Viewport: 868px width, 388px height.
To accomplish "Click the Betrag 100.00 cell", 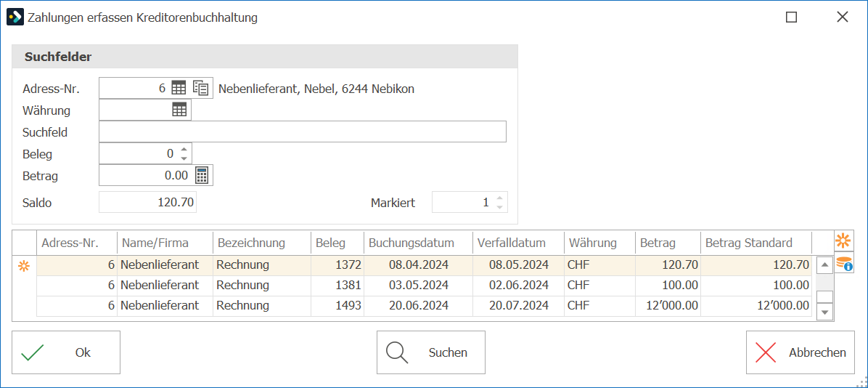I will tap(668, 286).
